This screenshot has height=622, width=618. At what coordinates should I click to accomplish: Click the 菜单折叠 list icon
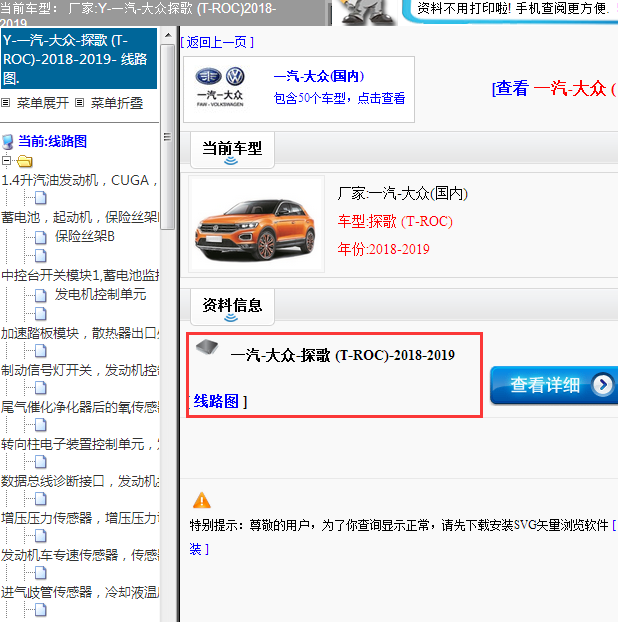coord(80,103)
